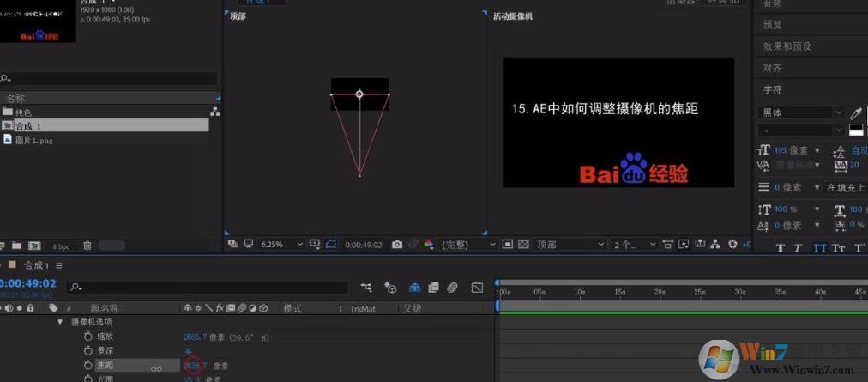Select 图片1.png in project panel

34,140
